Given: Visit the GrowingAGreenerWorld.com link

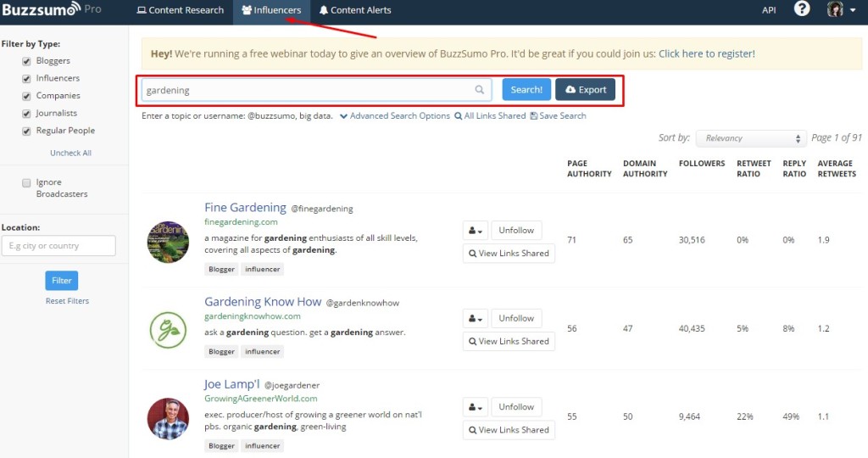Looking at the screenshot, I should (261, 399).
